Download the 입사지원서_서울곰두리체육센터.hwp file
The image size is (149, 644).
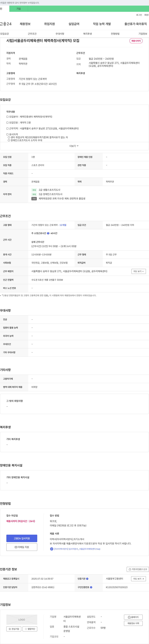point(77,549)
